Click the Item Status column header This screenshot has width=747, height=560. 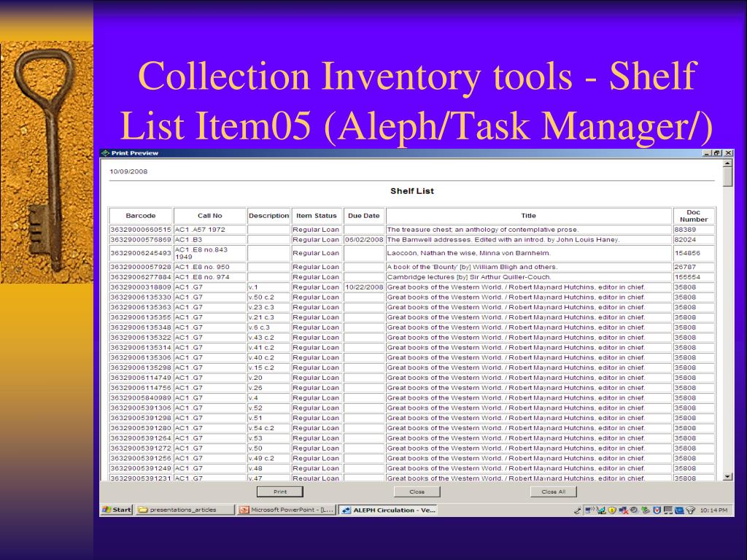coord(317,216)
